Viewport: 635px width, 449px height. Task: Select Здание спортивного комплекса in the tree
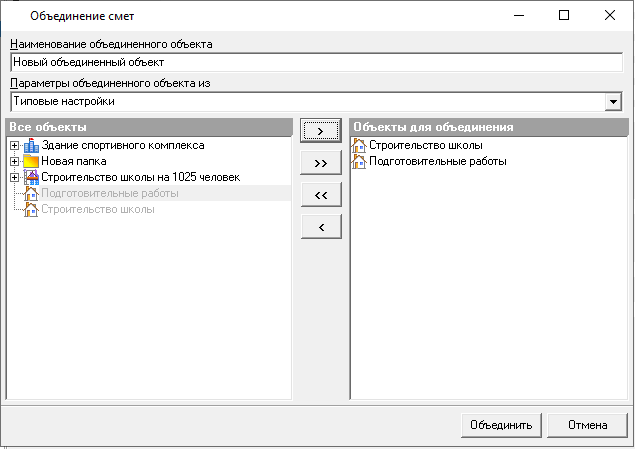pyautogui.click(x=122, y=146)
